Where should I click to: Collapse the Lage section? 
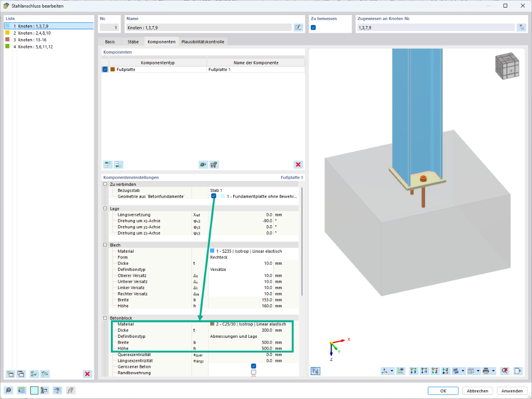105,208
